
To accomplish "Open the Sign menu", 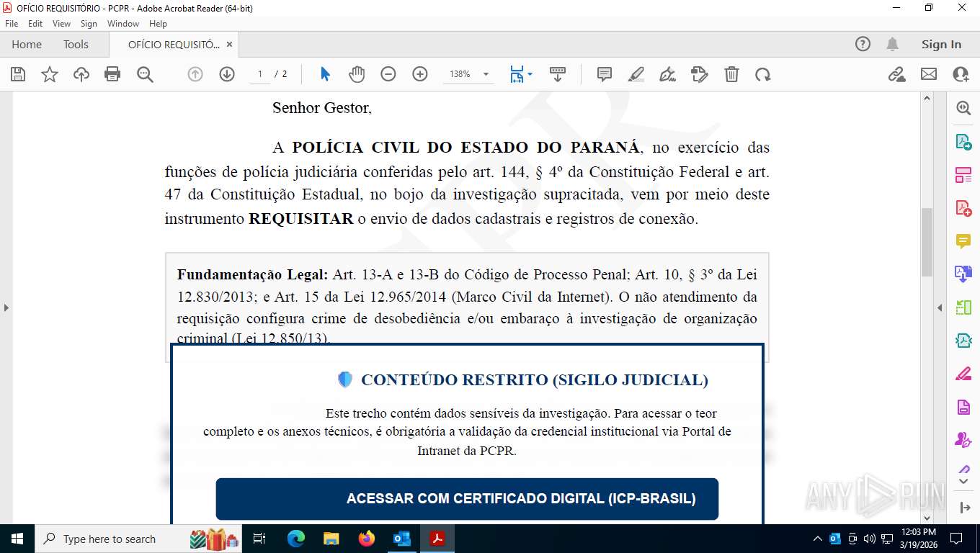I will pos(89,24).
